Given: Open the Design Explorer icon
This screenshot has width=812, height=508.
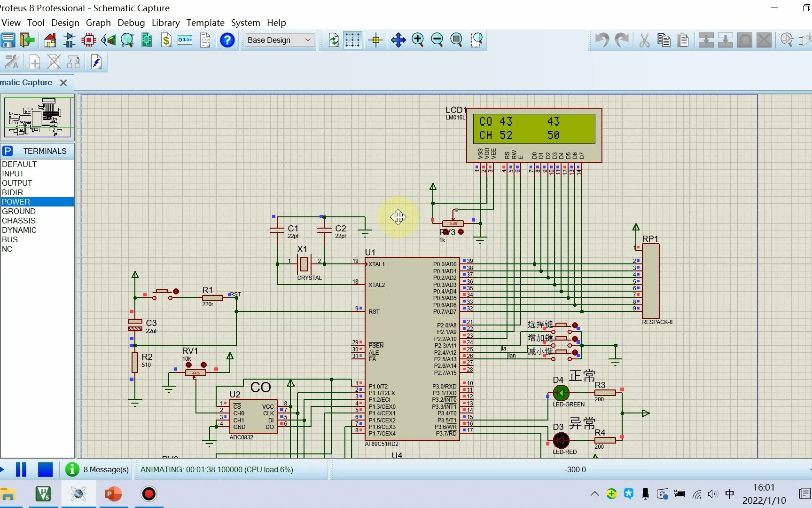Looking at the screenshot, I should tap(147, 40).
